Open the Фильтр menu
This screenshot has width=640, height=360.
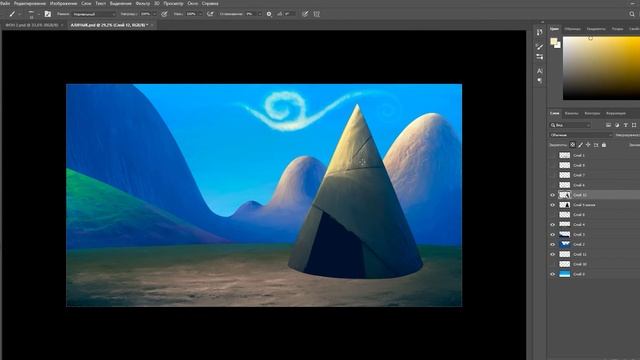[143, 3]
